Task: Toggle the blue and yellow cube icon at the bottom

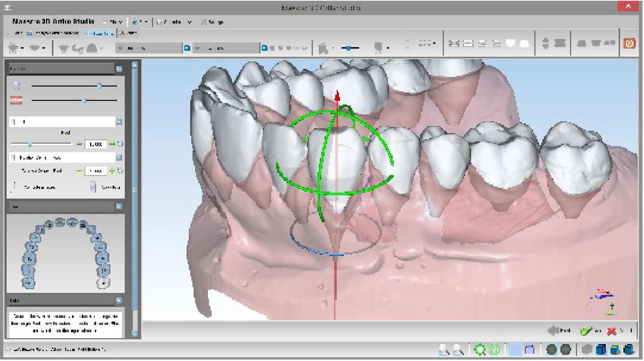Action: (615, 349)
